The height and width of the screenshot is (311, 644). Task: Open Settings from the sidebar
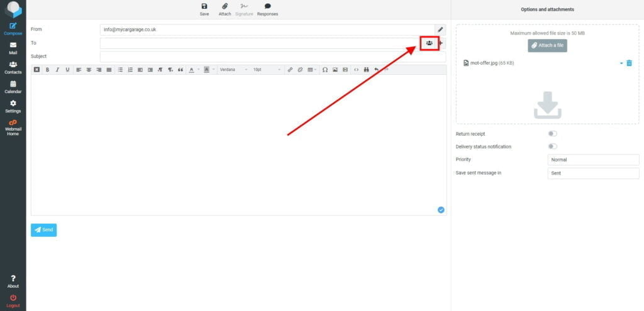click(x=13, y=107)
